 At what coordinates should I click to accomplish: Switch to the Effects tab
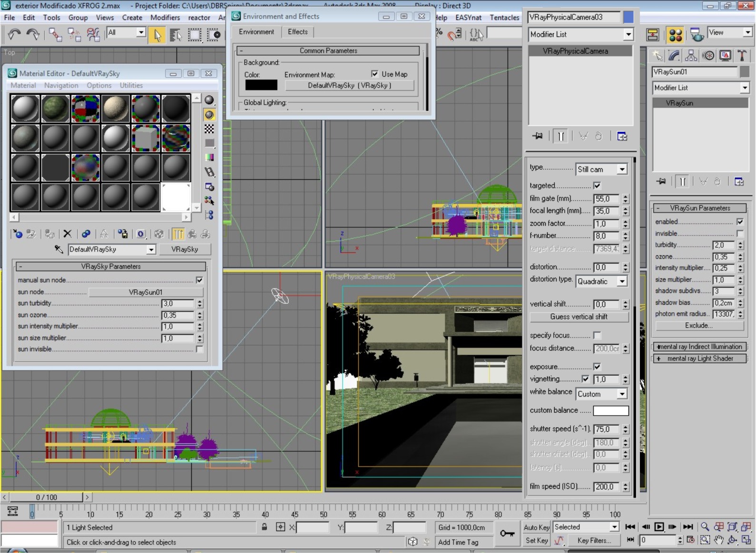coord(298,32)
